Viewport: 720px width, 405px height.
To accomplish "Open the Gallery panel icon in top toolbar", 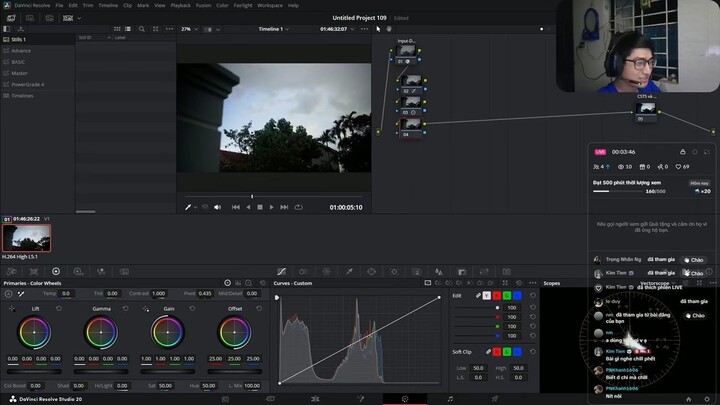I will coord(11,18).
